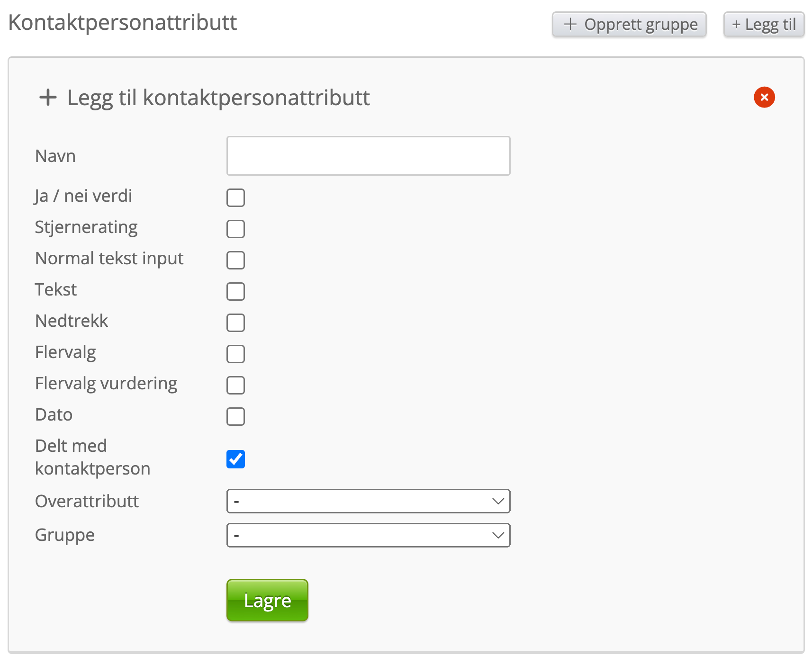The image size is (812, 664).
Task: Focus the Navn text field
Action: 368,156
